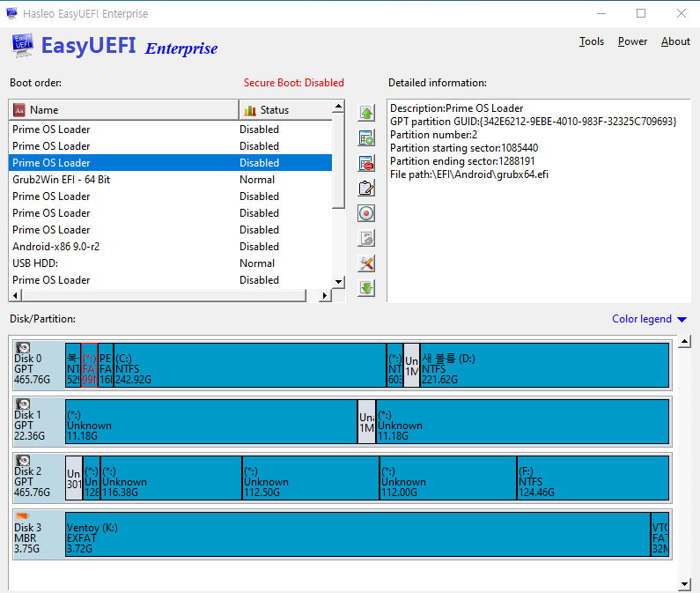Click boot list scroll-up arrow
This screenshot has width=700, height=593.
(338, 107)
